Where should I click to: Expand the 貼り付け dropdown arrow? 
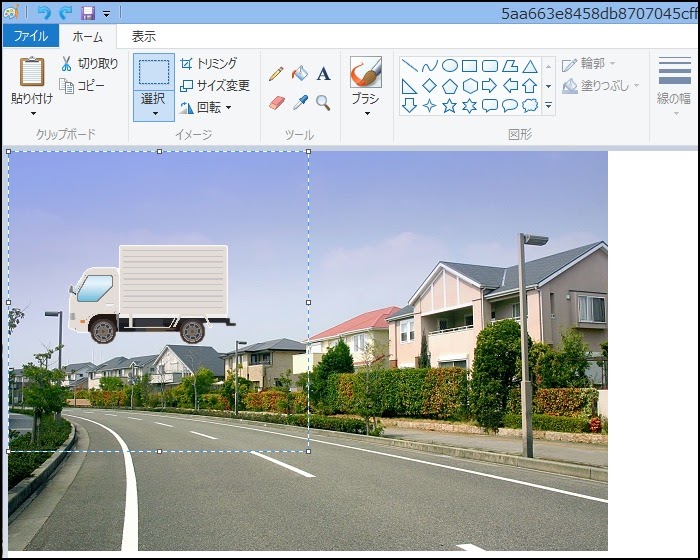(33, 113)
